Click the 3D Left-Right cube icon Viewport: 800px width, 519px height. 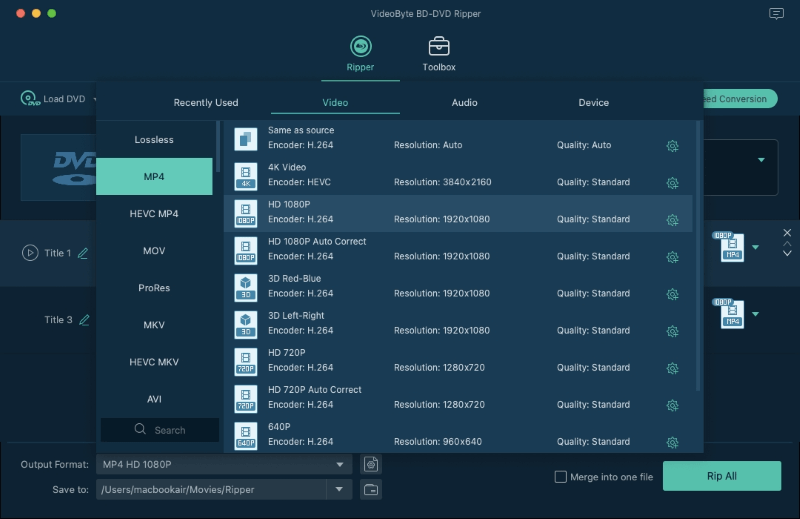tap(245, 325)
